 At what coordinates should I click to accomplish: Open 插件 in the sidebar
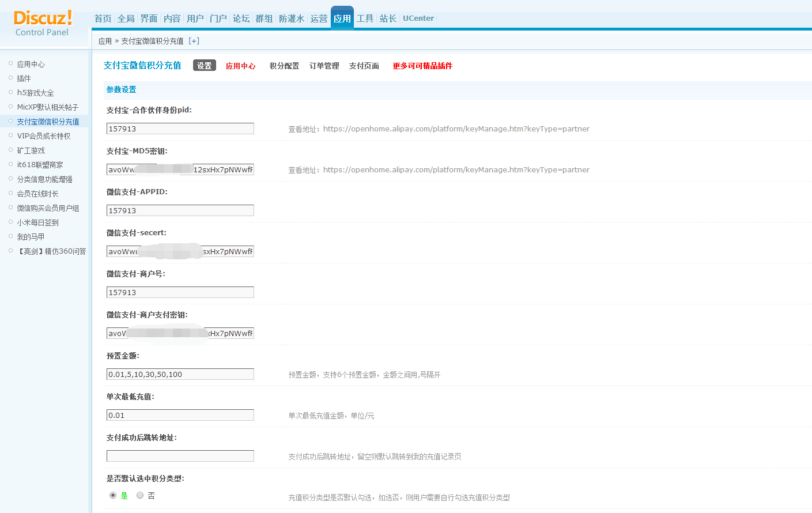tap(24, 78)
